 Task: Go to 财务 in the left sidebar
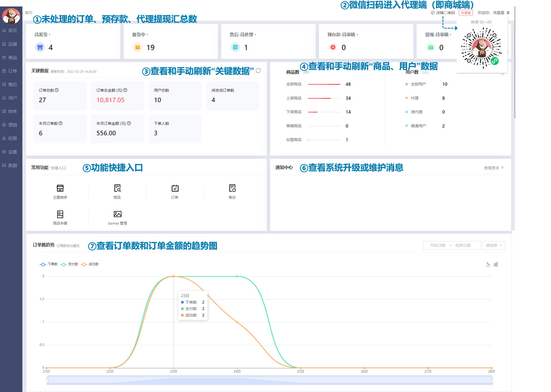tap(12, 111)
